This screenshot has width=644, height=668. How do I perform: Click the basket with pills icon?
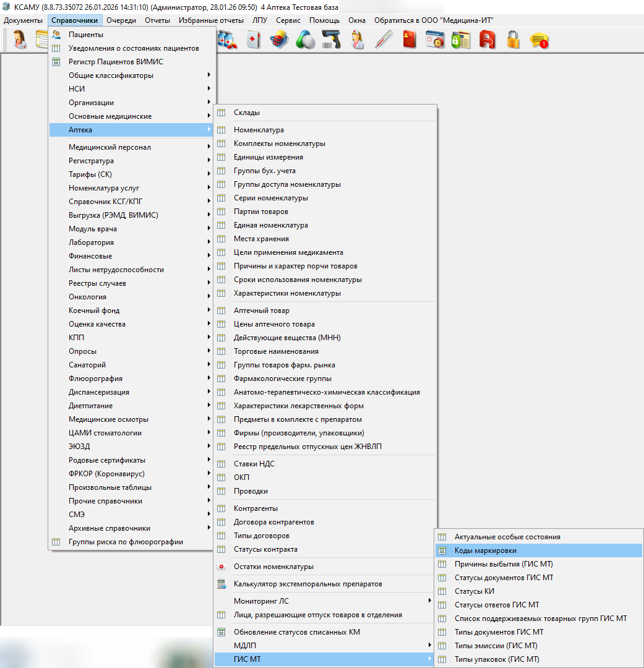[279, 40]
